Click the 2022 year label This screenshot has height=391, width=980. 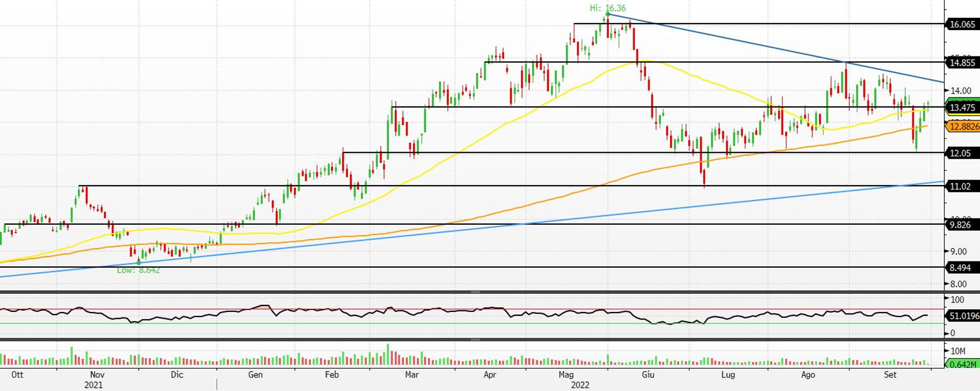pyautogui.click(x=580, y=385)
